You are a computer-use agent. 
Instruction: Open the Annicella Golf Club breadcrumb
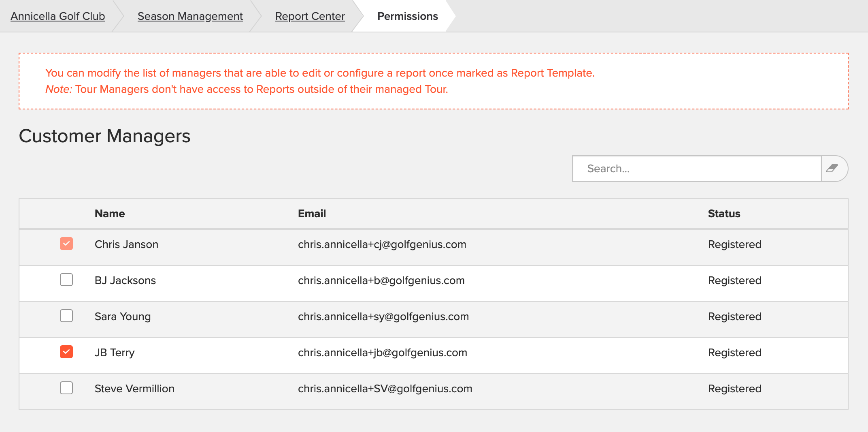(58, 16)
